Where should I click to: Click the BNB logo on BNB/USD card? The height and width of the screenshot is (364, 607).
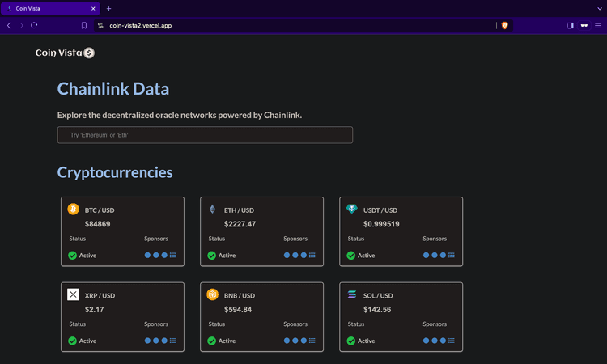coord(213,294)
